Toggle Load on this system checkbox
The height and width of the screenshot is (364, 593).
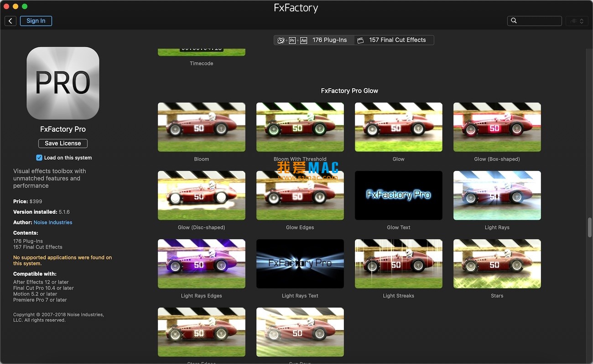click(x=39, y=158)
